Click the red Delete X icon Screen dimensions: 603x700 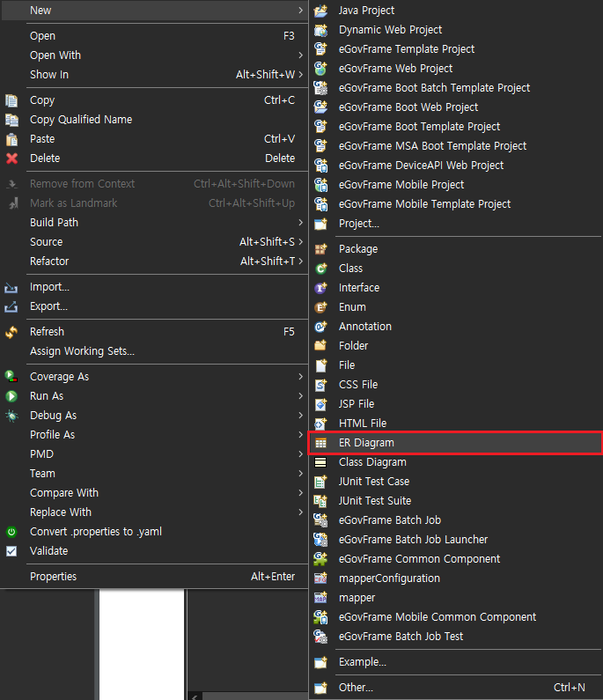click(11, 158)
